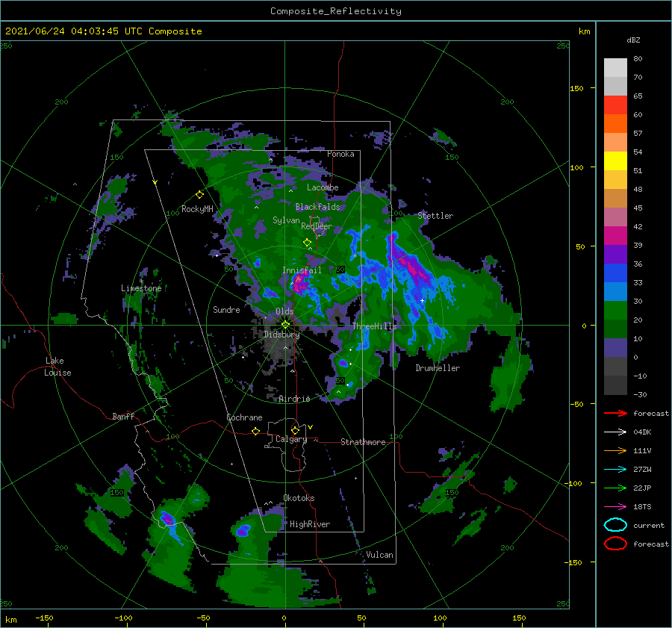The height and width of the screenshot is (628, 672).
Task: Click the light blue 33-30 dBZ swatch
Action: 615,291
